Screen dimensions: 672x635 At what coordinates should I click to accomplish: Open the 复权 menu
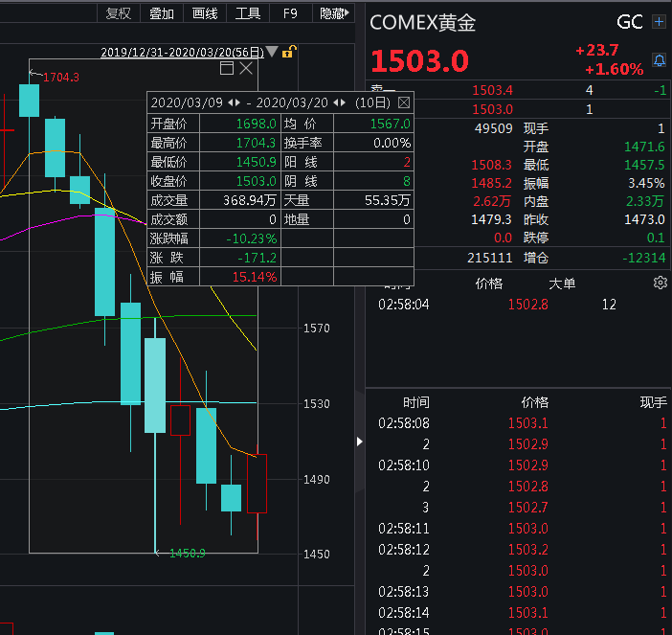[x=119, y=13]
